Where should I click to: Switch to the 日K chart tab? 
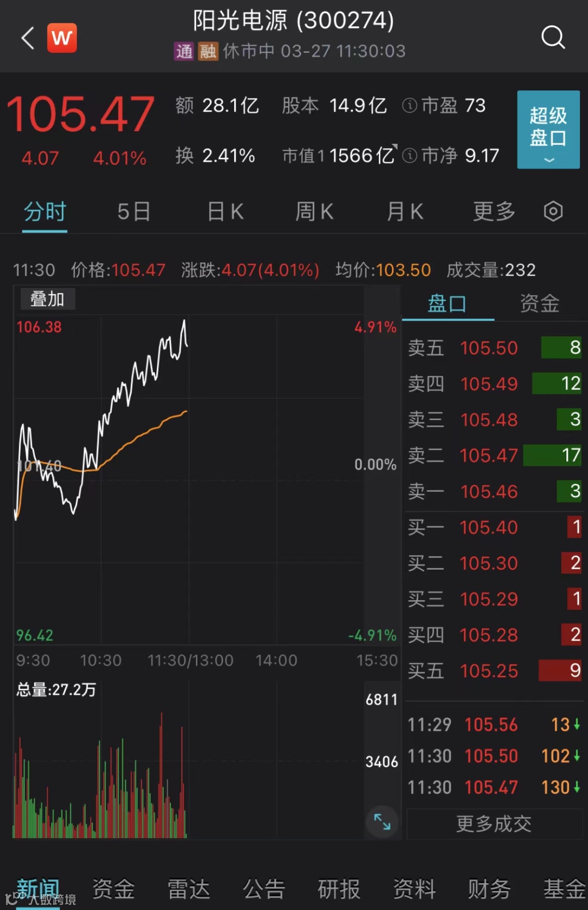tap(225, 211)
